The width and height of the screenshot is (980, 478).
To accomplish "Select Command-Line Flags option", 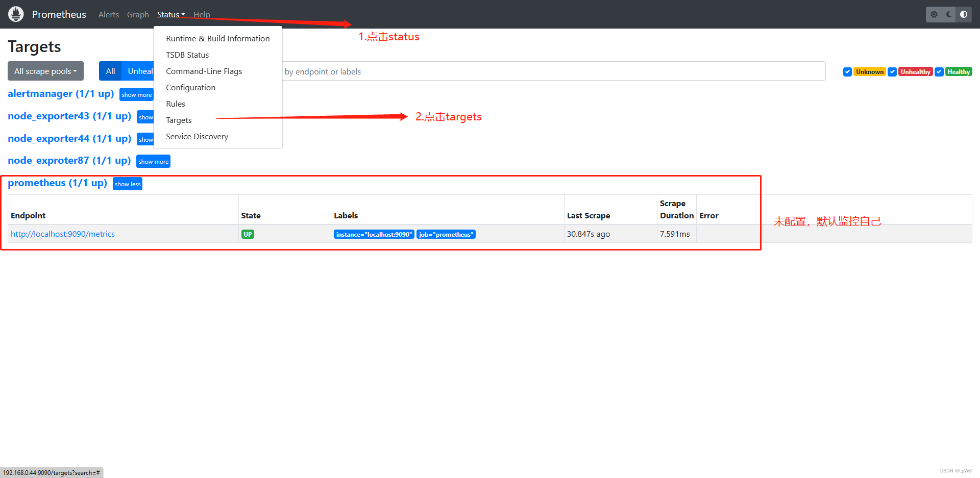I will [x=204, y=71].
